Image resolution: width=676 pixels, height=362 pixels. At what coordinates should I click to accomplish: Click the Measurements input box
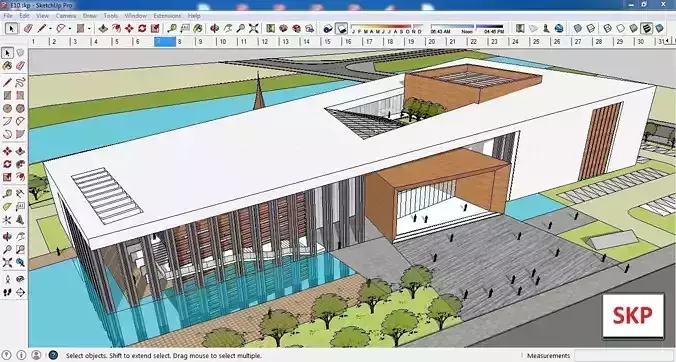623,356
